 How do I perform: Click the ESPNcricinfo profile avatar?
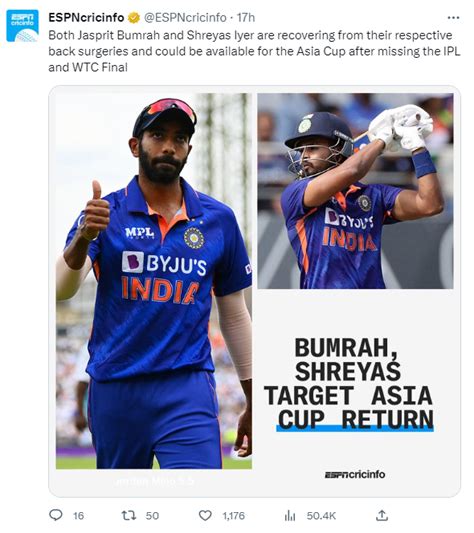(22, 25)
